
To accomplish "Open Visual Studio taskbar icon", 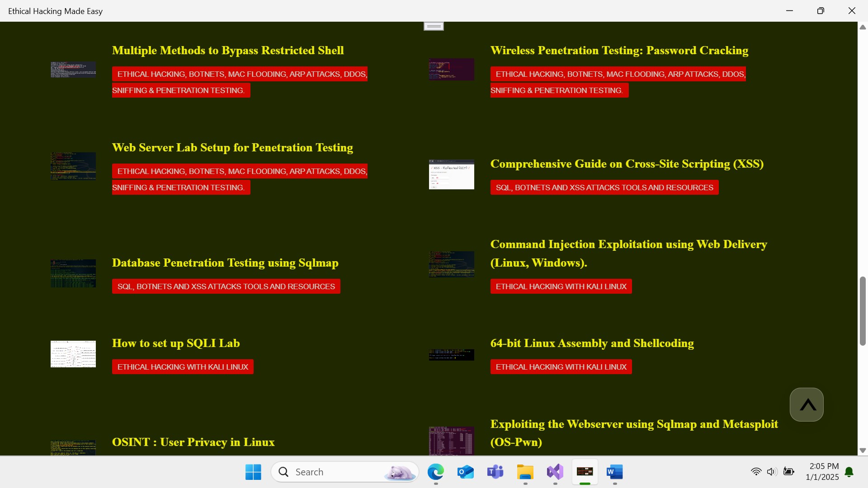I will (555, 472).
